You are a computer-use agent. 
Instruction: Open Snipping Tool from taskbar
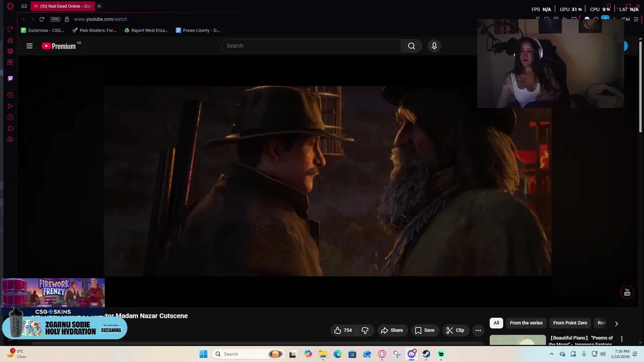(x=396, y=354)
